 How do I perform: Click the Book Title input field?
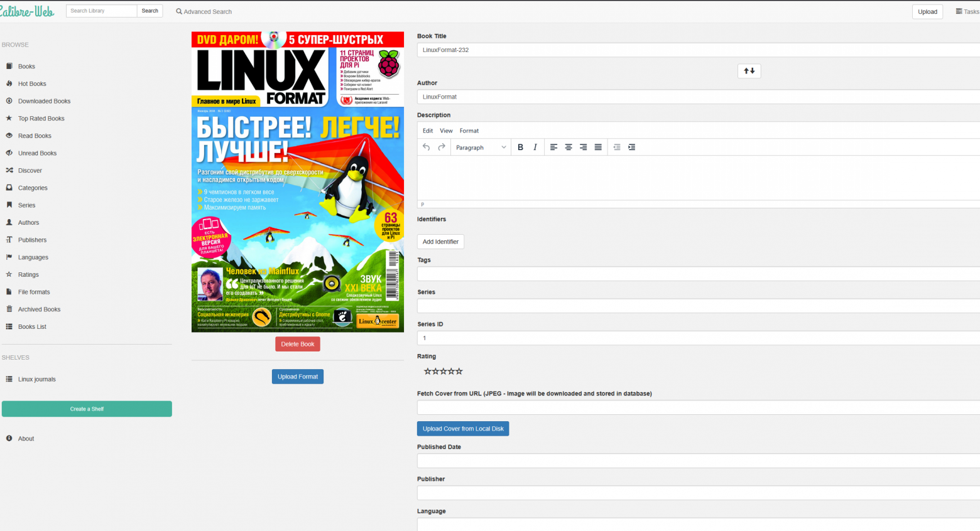(x=699, y=50)
